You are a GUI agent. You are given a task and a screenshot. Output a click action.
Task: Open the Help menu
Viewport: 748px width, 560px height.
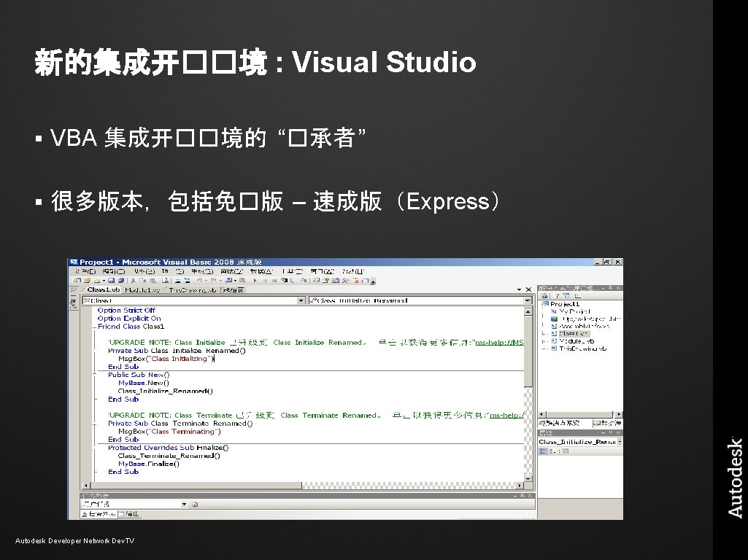pyautogui.click(x=353, y=271)
